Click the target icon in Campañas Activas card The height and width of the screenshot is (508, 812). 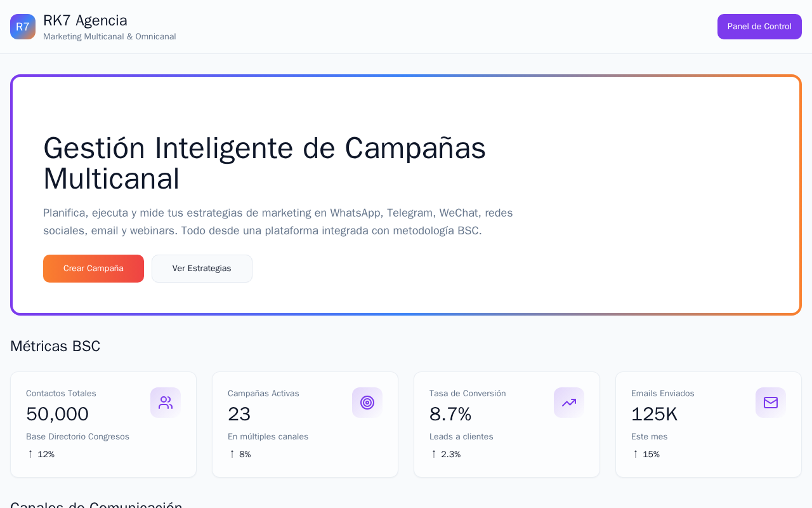click(367, 403)
